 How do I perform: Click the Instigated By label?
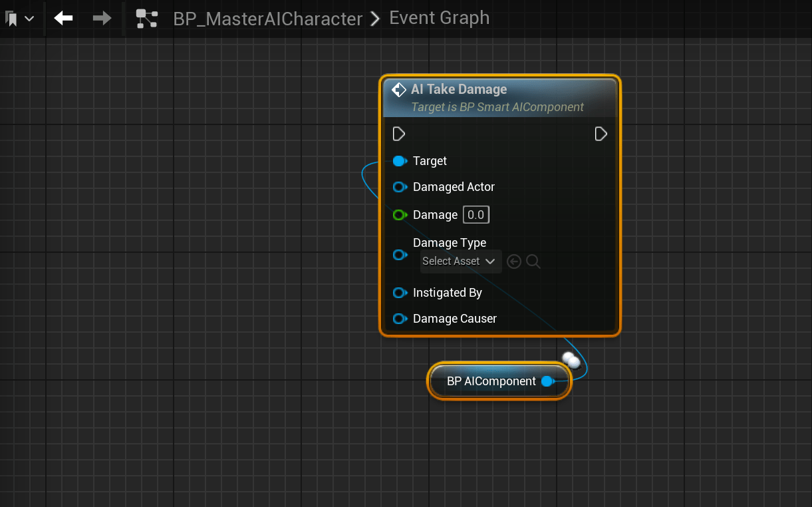[x=448, y=293]
